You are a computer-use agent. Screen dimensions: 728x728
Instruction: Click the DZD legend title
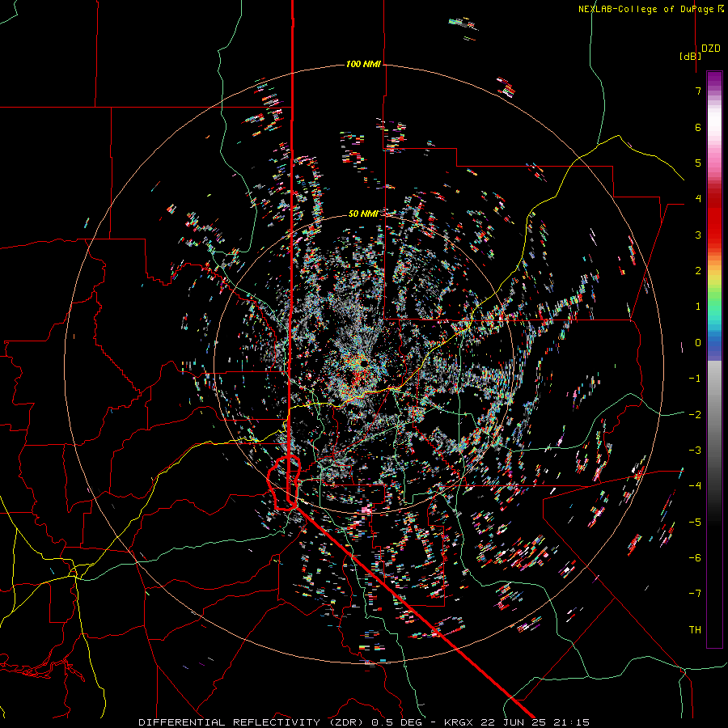point(711,49)
